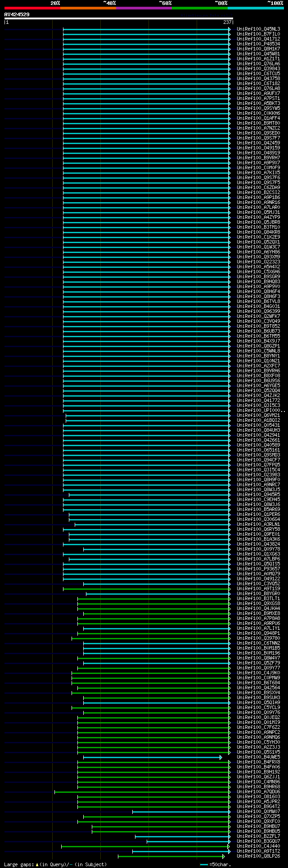
Task: Select hit label UniRef100_B3TM10
Action: (258, 227)
